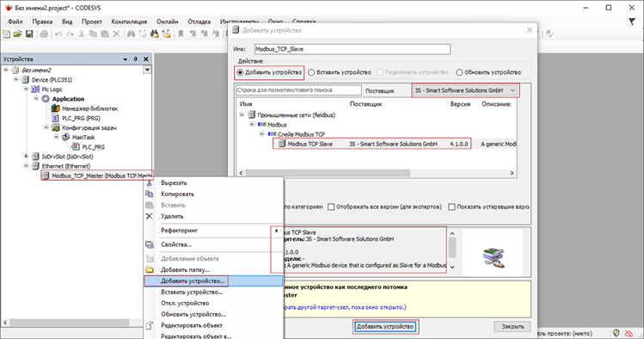Choose Добавить устройство... in context menu

pyautogui.click(x=213, y=281)
